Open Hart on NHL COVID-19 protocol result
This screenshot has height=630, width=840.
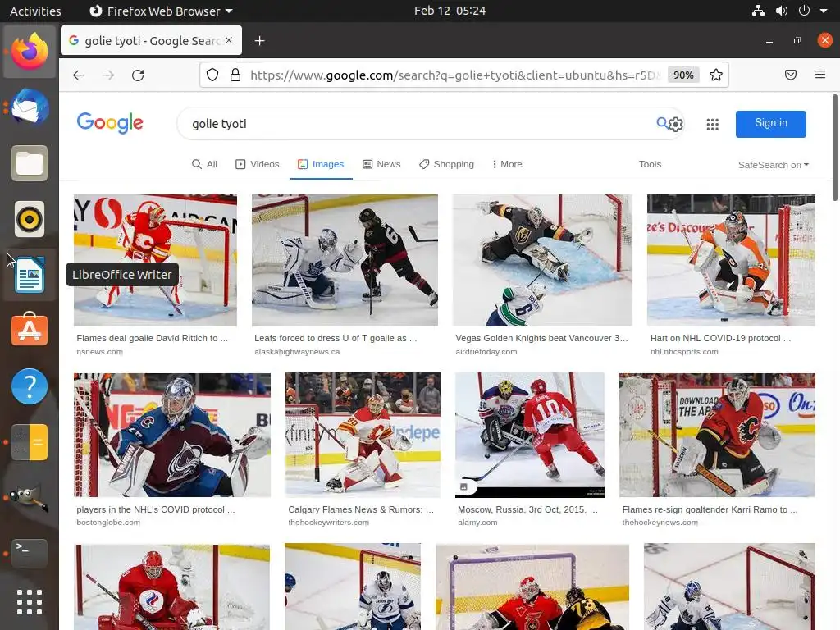pyautogui.click(x=720, y=338)
